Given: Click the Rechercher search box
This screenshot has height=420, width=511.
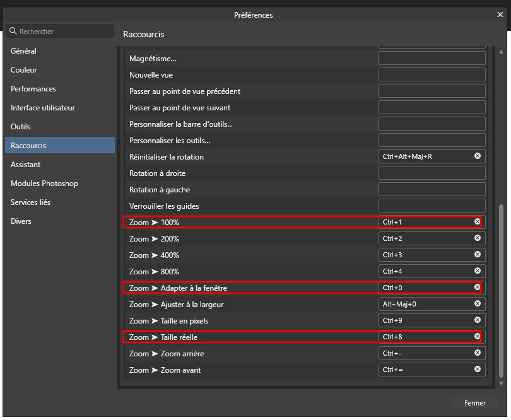Looking at the screenshot, I should (60, 30).
